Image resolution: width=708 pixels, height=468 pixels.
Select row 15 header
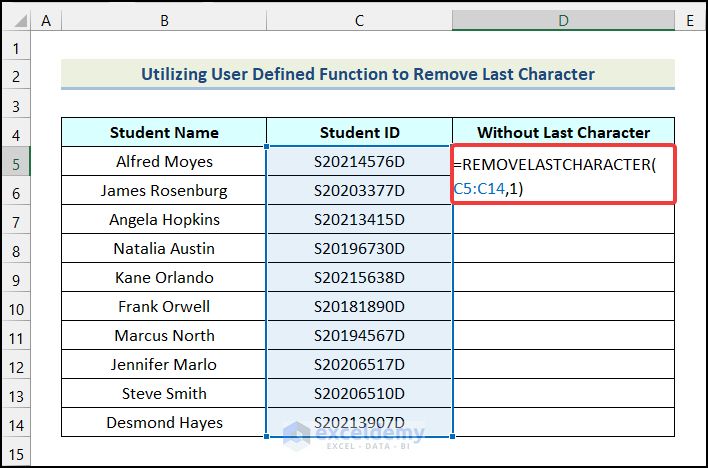click(16, 451)
